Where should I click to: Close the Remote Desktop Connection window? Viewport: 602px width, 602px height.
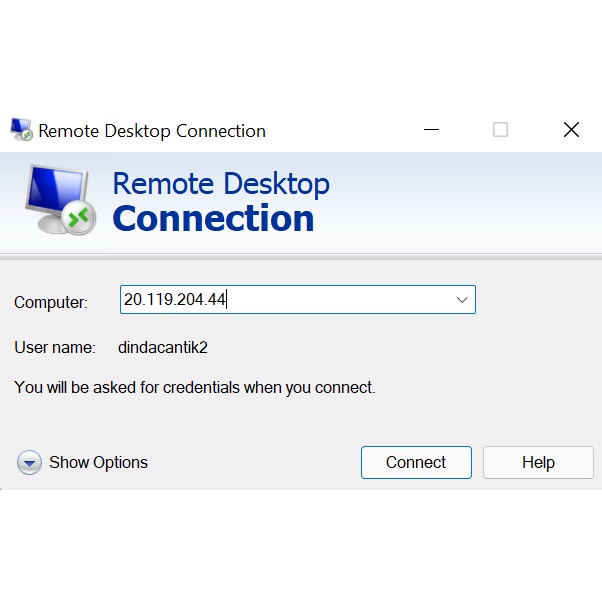[x=571, y=129]
